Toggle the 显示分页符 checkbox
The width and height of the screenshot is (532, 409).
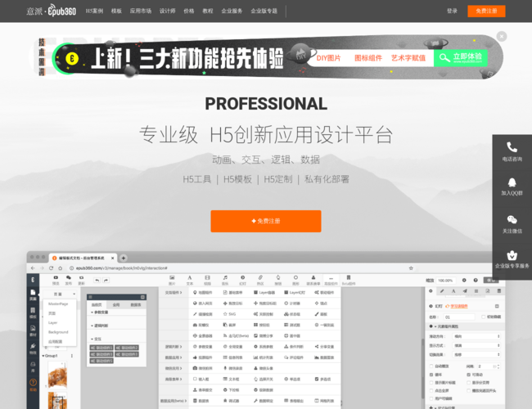point(468,383)
